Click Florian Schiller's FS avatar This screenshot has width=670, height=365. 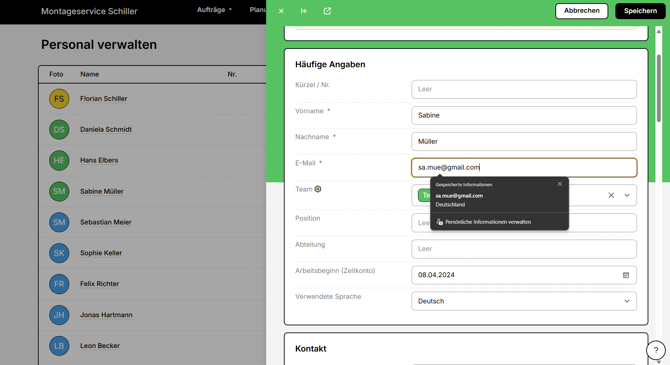(59, 99)
